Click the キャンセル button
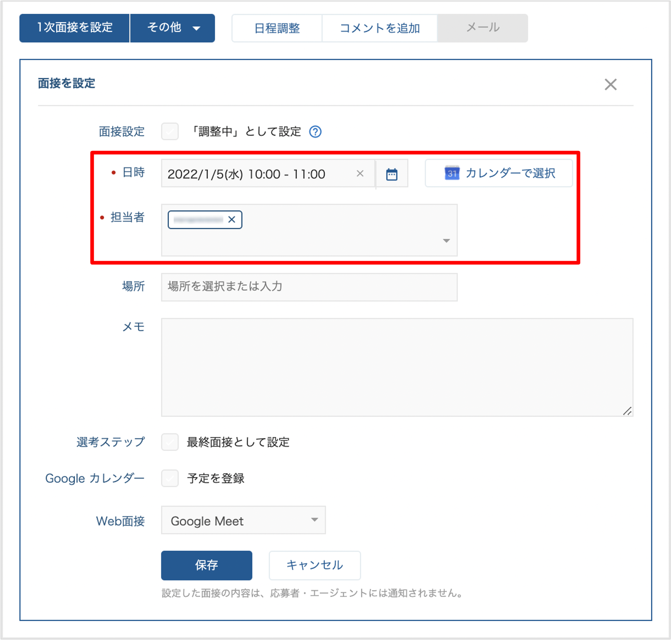This screenshot has width=672, height=640. pyautogui.click(x=315, y=565)
